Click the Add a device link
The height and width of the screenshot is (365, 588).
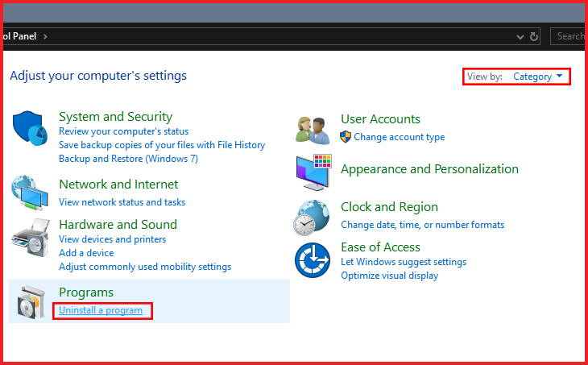click(86, 253)
